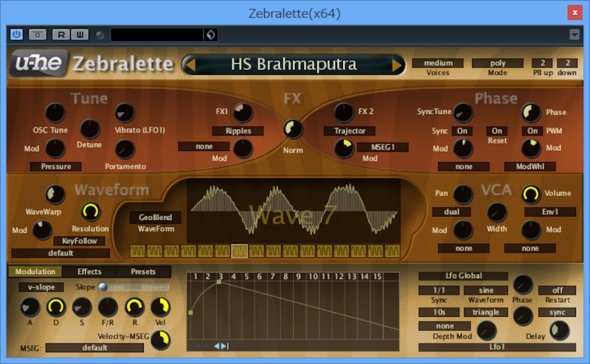Click the WaveWarp knob
The height and width of the screenshot is (364, 590).
coord(55,195)
